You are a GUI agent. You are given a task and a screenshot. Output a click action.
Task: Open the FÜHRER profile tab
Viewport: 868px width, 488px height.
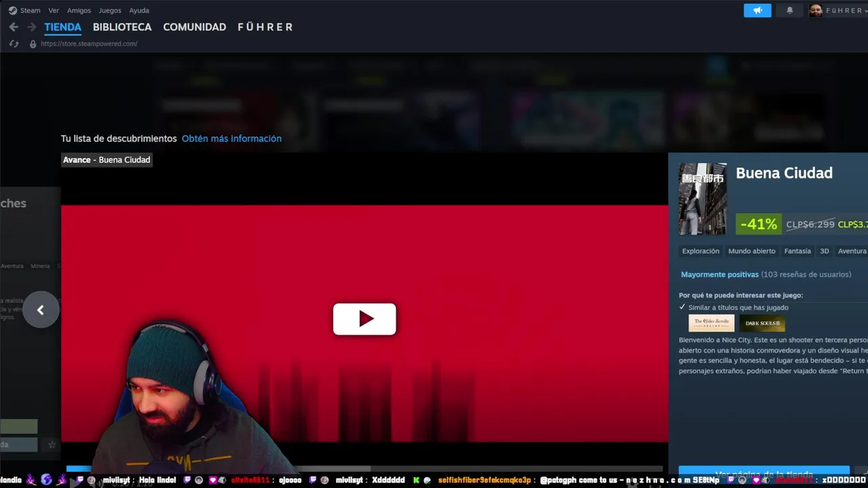(265, 27)
